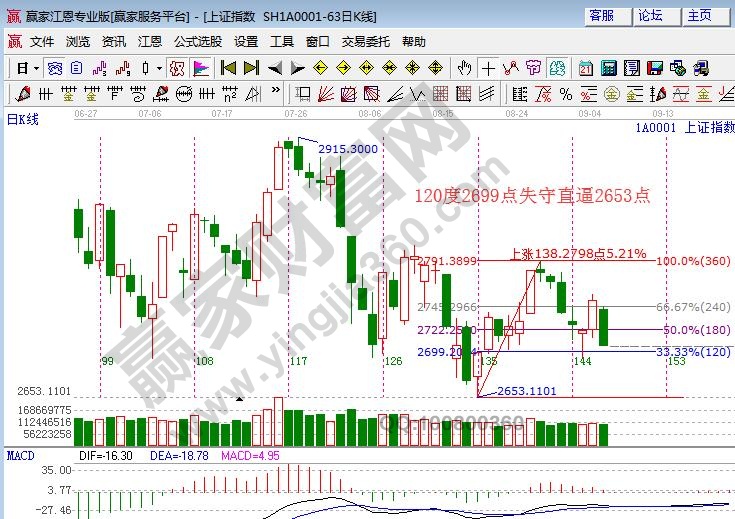
Task: Expand the candlestick chart type dropdown
Action: pos(159,68)
